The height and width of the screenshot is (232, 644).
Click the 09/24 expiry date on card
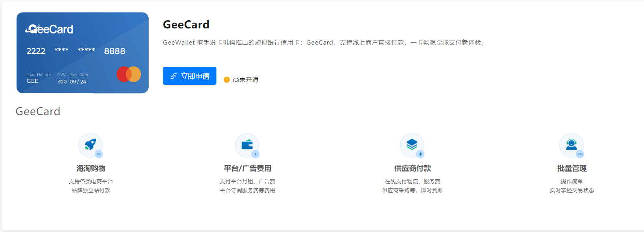[78, 82]
